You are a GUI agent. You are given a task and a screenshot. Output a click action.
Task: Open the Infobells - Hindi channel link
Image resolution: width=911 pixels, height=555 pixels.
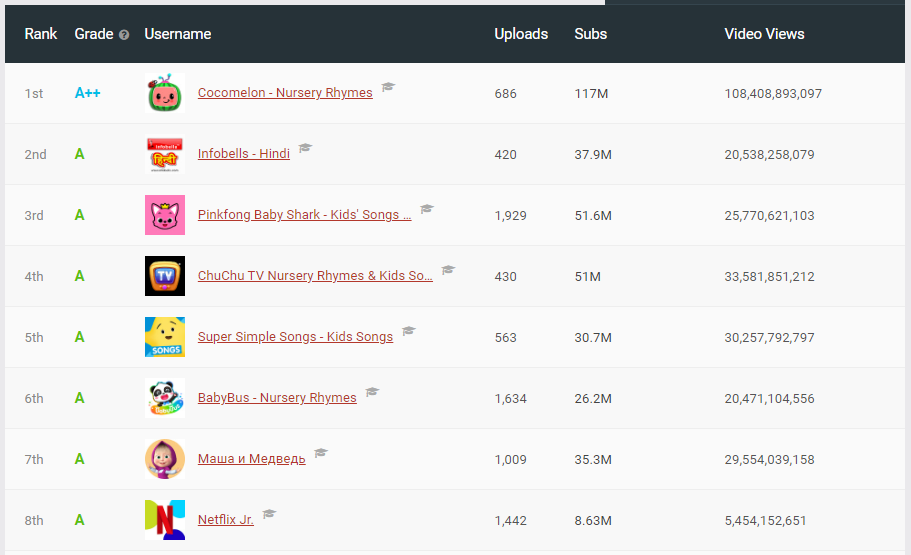click(x=243, y=154)
